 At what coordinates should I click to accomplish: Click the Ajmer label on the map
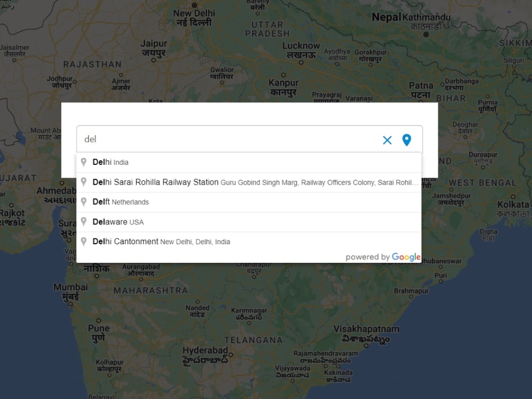click(121, 84)
